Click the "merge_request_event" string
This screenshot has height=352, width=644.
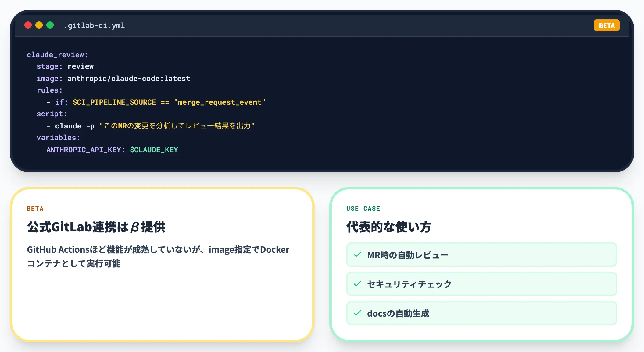pos(220,102)
